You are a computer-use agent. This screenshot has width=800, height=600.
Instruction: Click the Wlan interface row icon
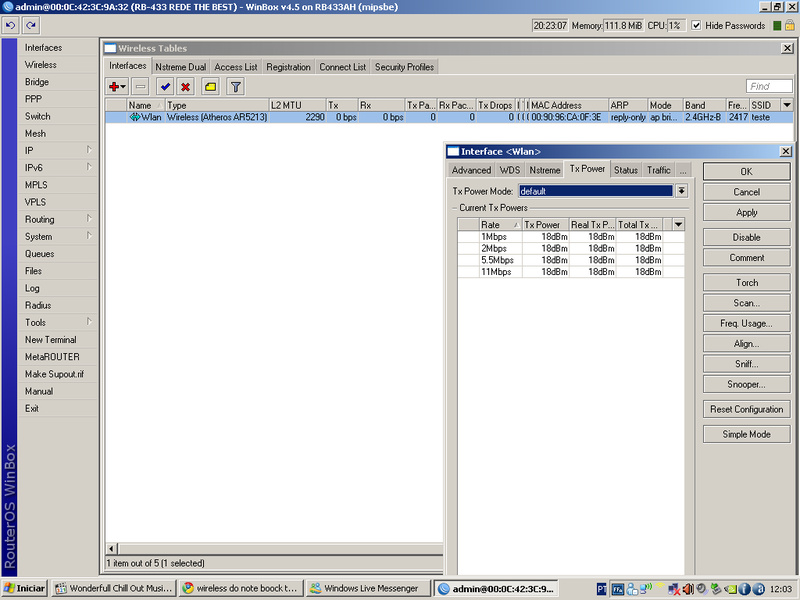[134, 117]
